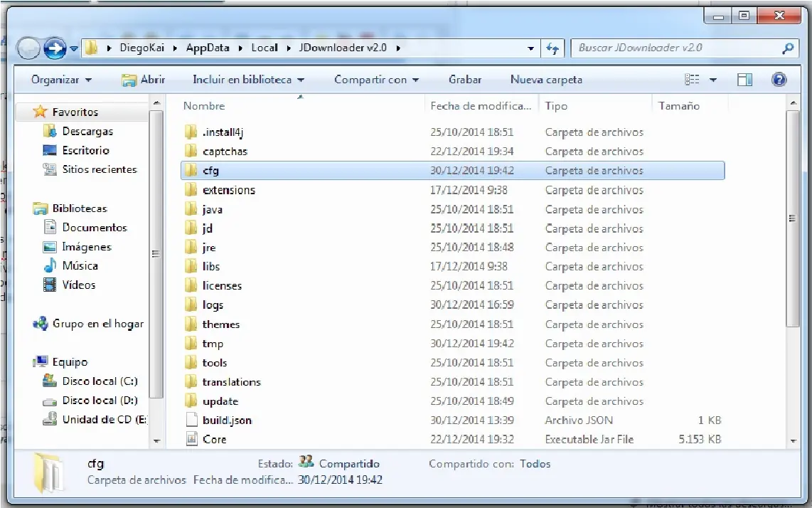This screenshot has height=508, width=812.
Task: Select the jre folder icon
Action: point(191,248)
